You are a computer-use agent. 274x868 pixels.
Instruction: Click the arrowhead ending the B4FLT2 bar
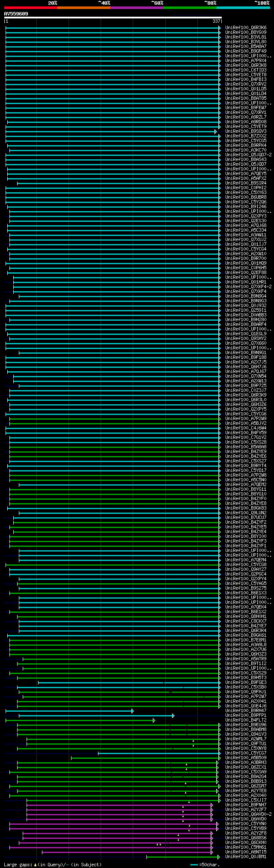coord(154,720)
